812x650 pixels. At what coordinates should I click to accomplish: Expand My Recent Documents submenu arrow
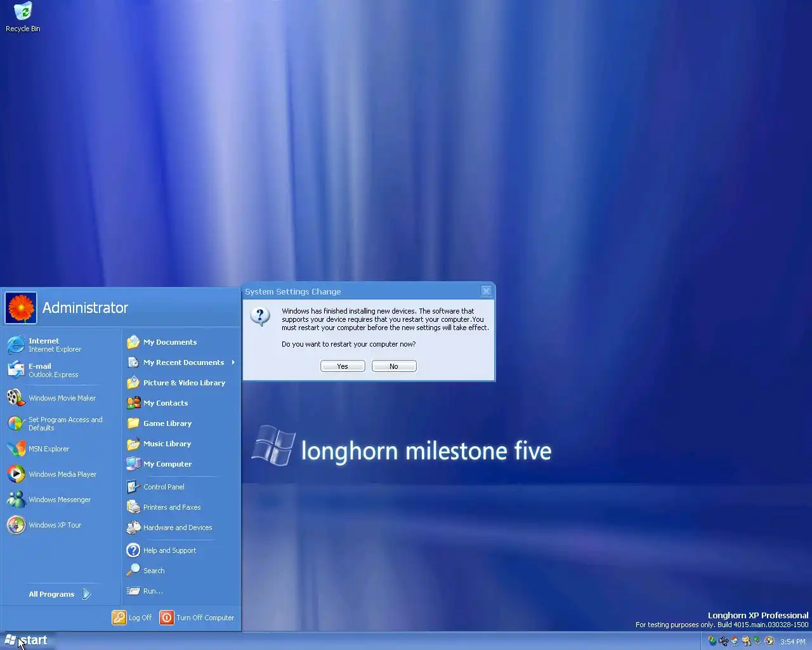(x=233, y=362)
